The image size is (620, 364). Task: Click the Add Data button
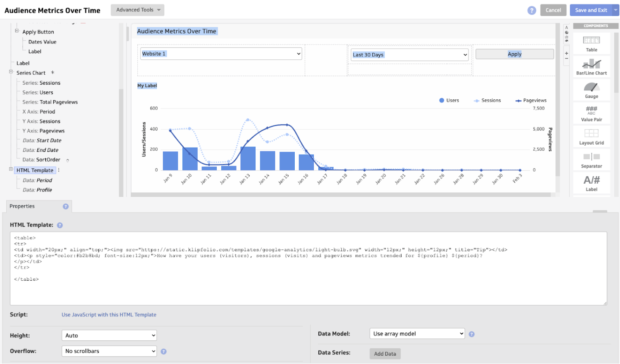click(385, 354)
